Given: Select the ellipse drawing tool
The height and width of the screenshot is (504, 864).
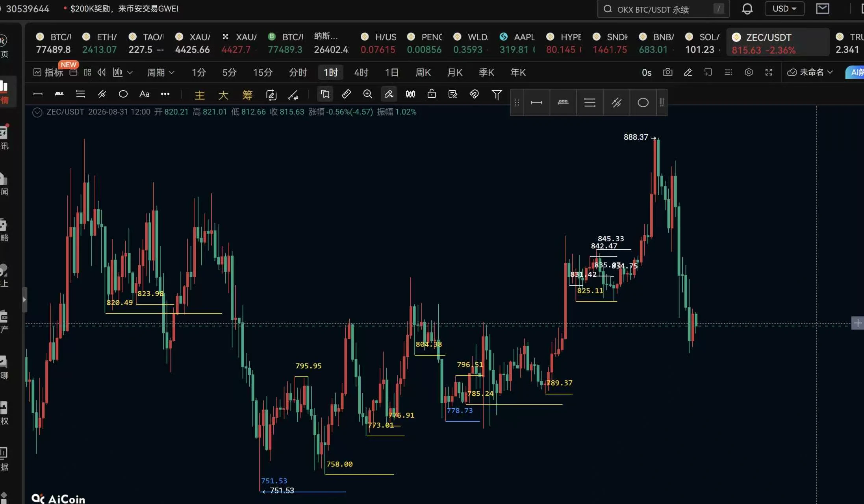Looking at the screenshot, I should click(x=123, y=94).
